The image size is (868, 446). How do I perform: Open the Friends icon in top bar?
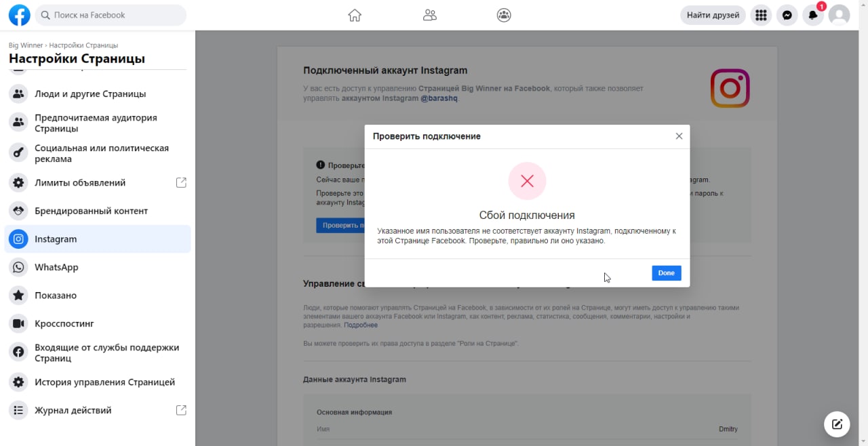[429, 15]
